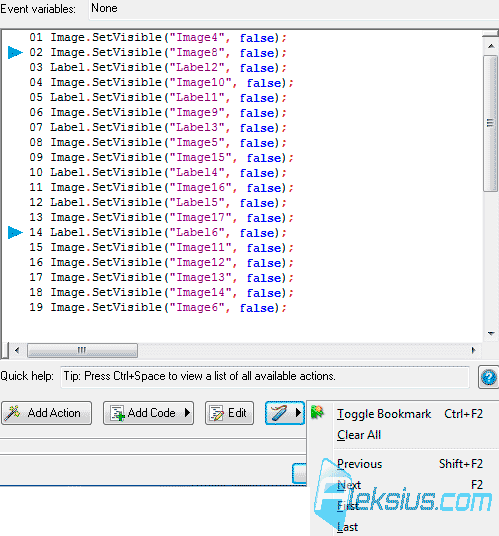Click the vertical scrollbar down arrow

click(x=491, y=334)
